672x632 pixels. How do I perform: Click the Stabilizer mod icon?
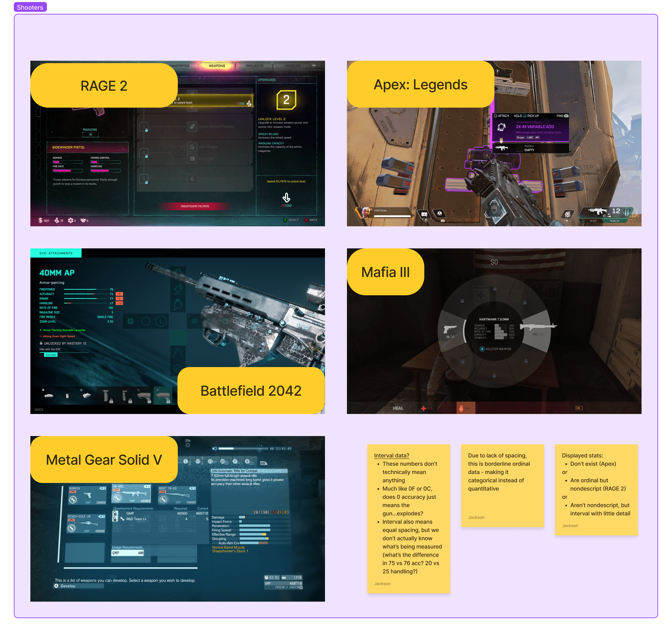click(x=192, y=159)
